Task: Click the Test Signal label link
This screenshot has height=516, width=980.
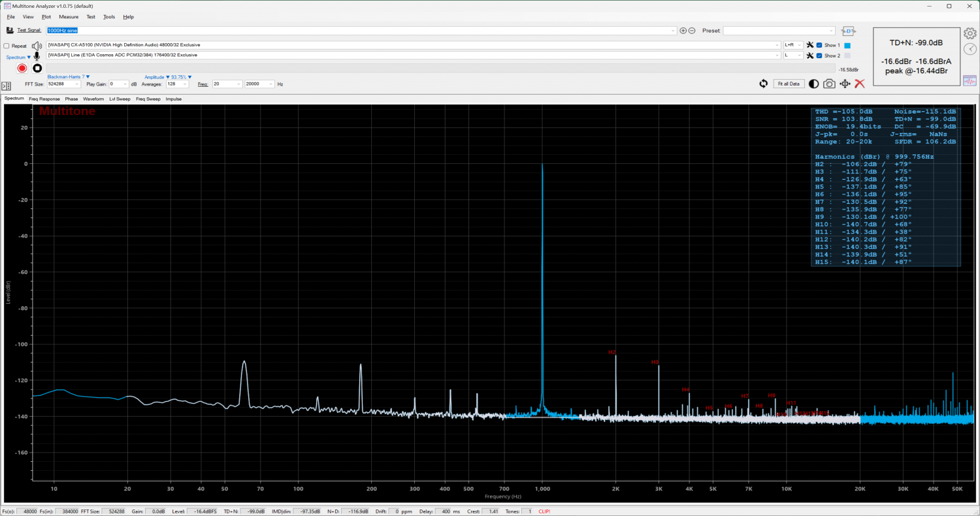Action: click(x=29, y=30)
